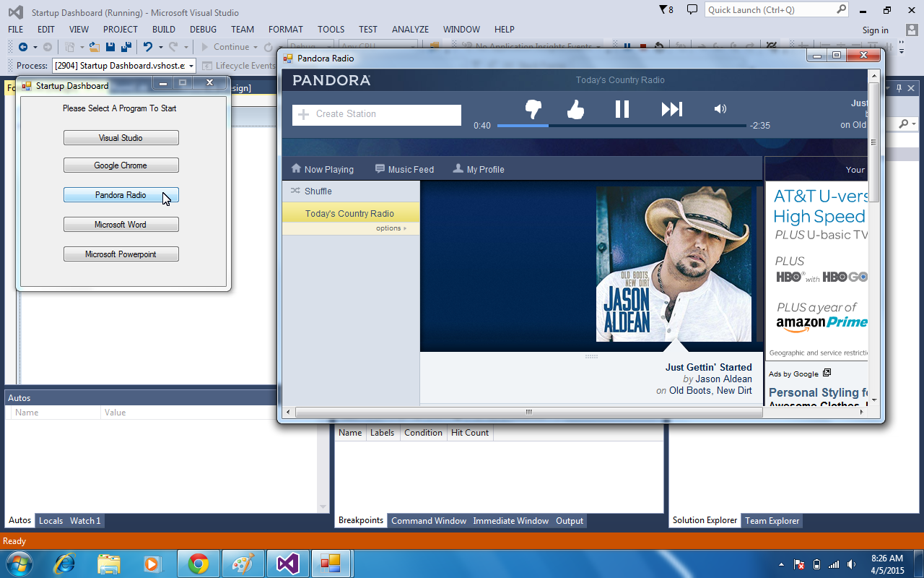
Task: Click the Pandora vertical scrollbar
Action: (x=873, y=142)
